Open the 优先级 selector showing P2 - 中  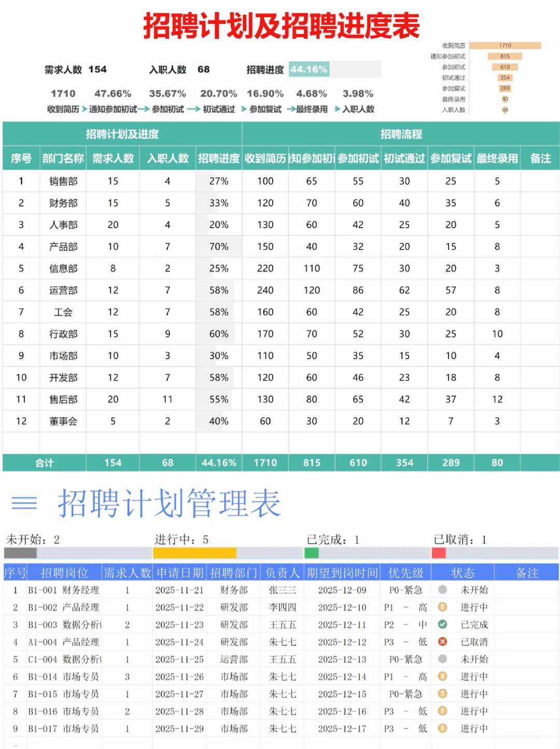[x=405, y=625]
